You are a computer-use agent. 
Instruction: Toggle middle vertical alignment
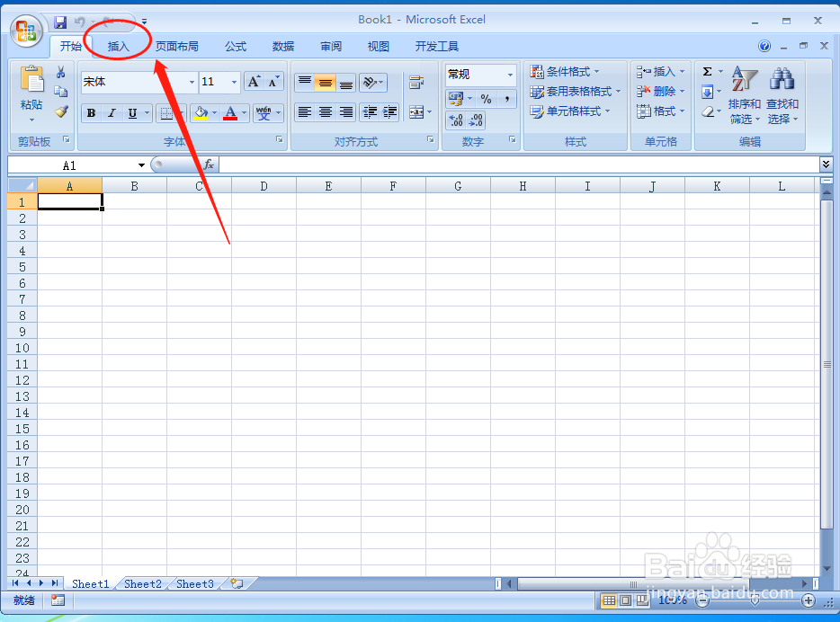pyautogui.click(x=326, y=83)
